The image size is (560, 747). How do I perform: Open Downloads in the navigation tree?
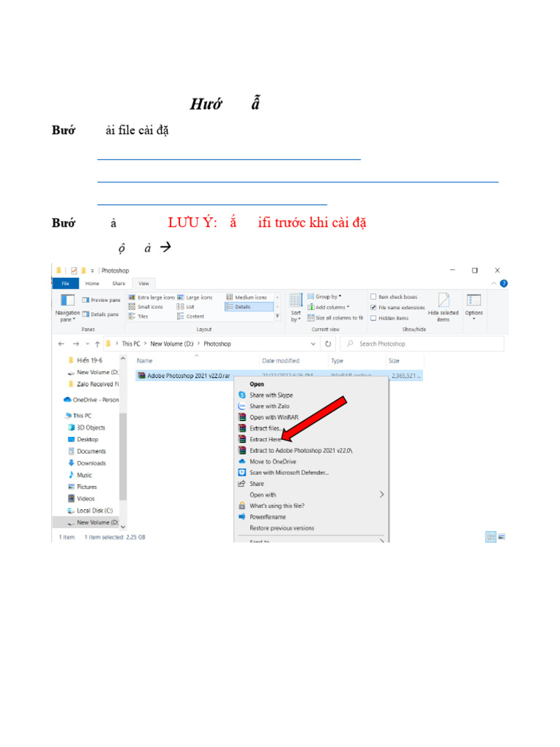(x=87, y=463)
